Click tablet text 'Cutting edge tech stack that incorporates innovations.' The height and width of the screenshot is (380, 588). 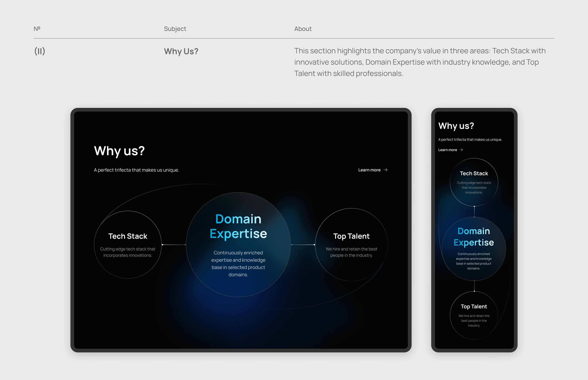point(128,252)
